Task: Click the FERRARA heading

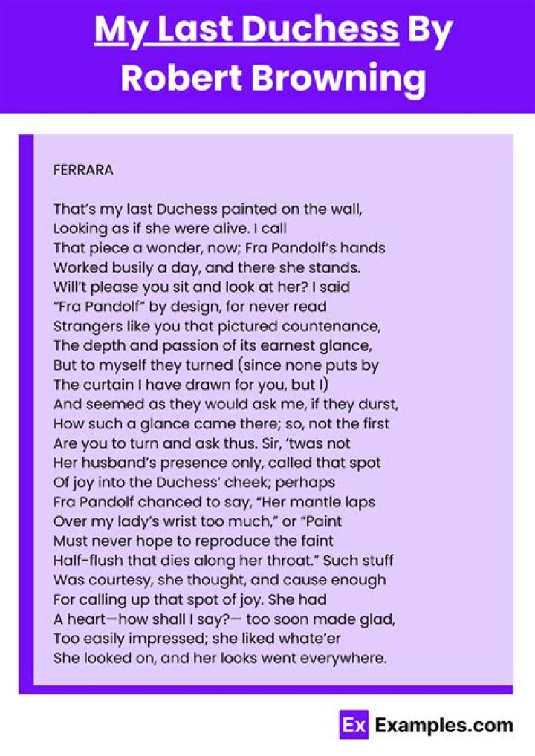Action: 83,170
